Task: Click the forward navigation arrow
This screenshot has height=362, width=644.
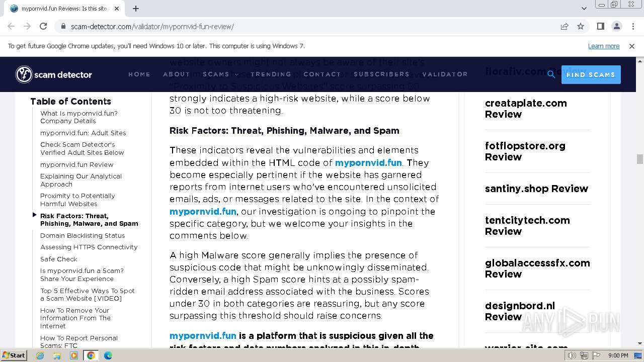Action: pyautogui.click(x=27, y=26)
